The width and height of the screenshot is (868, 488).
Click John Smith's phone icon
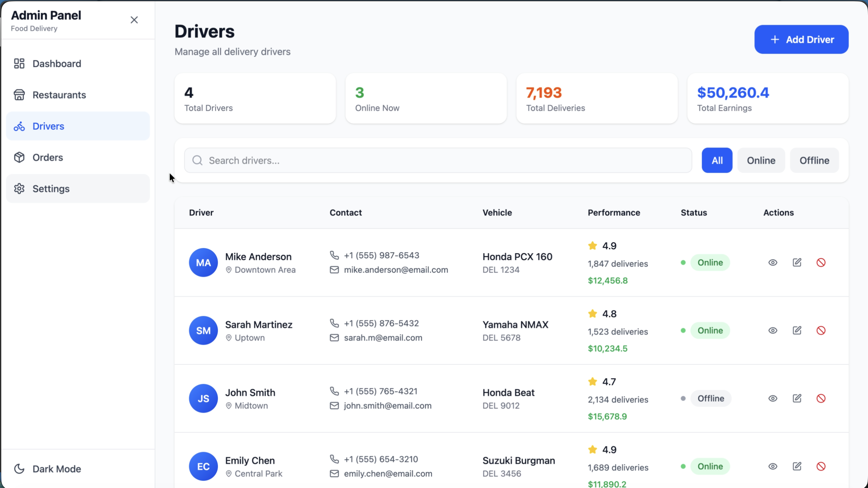pyautogui.click(x=334, y=391)
